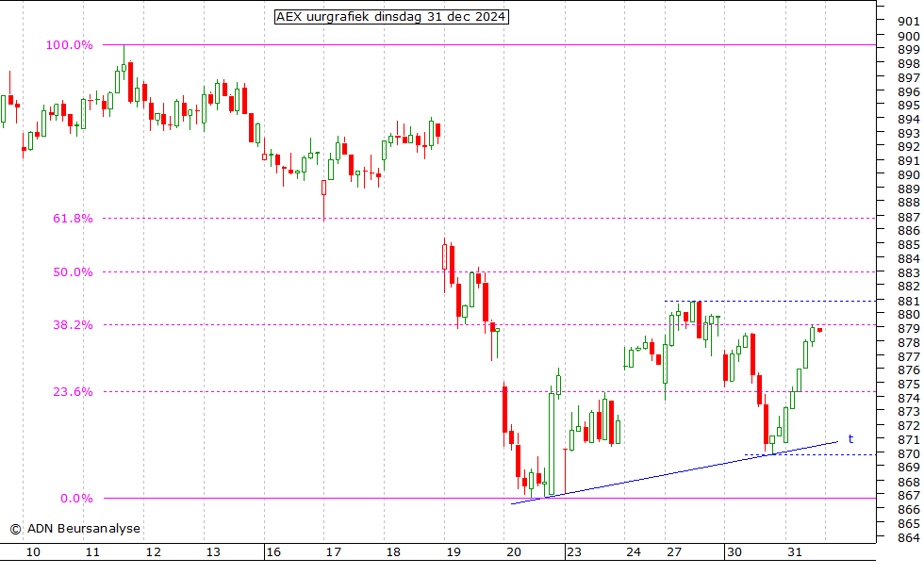Image resolution: width=924 pixels, height=575 pixels.
Task: Select the 61.8% Fibonacci level label
Action: pos(74,219)
